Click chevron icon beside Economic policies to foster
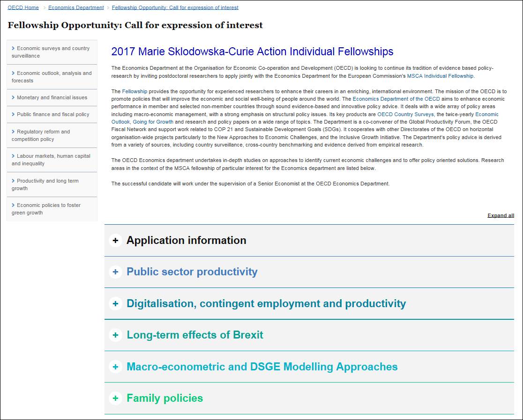This screenshot has width=523, height=420. point(13,205)
